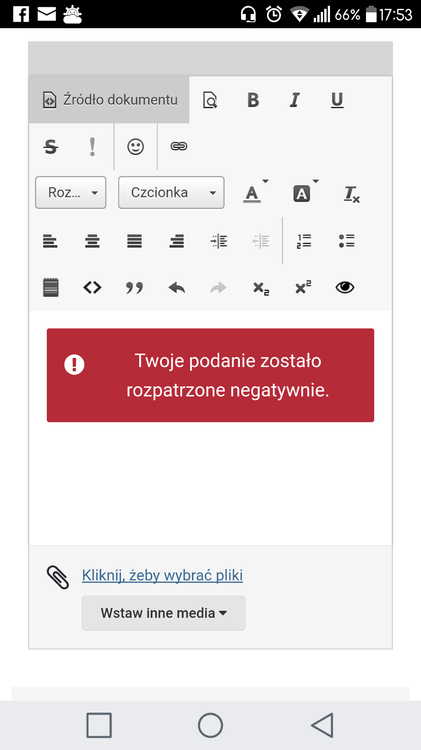Align text to the left

50,241
